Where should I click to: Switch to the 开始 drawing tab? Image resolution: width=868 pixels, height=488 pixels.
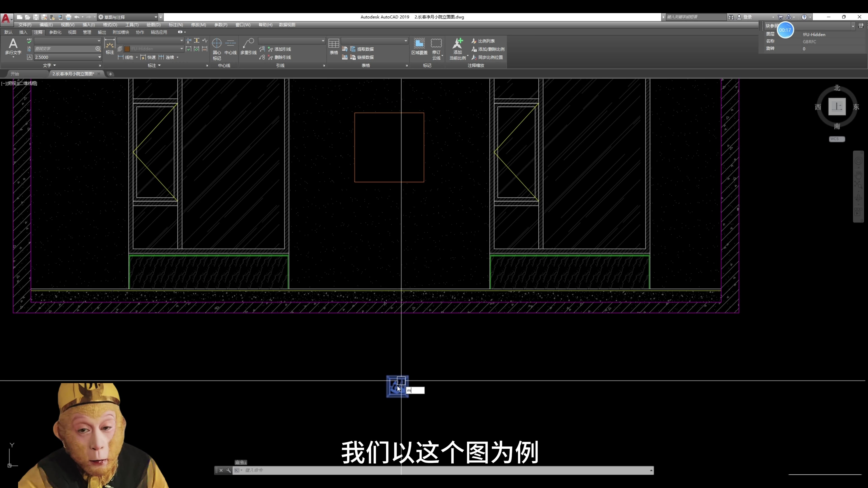coord(14,74)
